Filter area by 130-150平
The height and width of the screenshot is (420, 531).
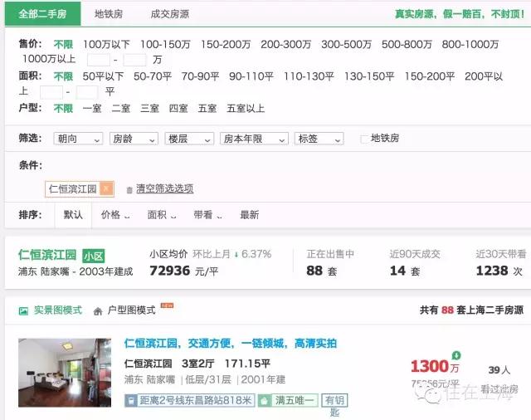pyautogui.click(x=369, y=76)
